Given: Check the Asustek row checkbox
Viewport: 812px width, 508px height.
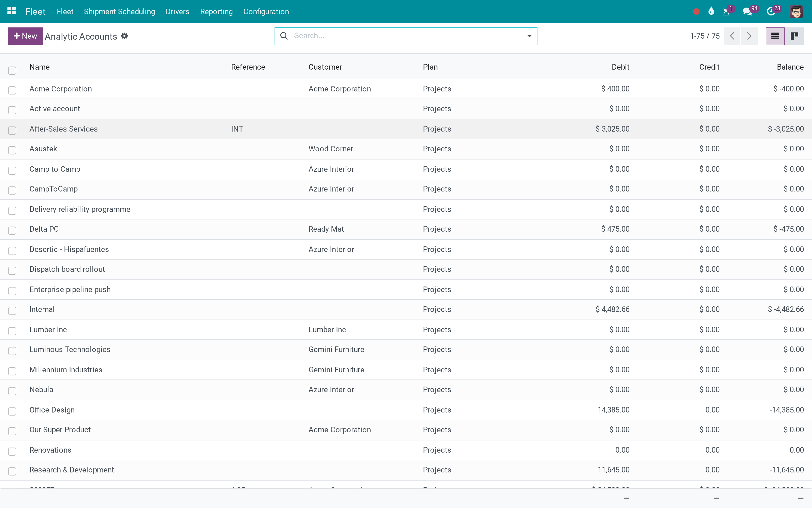Looking at the screenshot, I should pyautogui.click(x=12, y=150).
